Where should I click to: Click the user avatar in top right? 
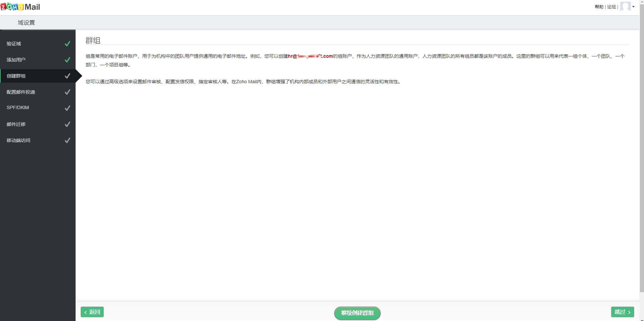pyautogui.click(x=626, y=6)
